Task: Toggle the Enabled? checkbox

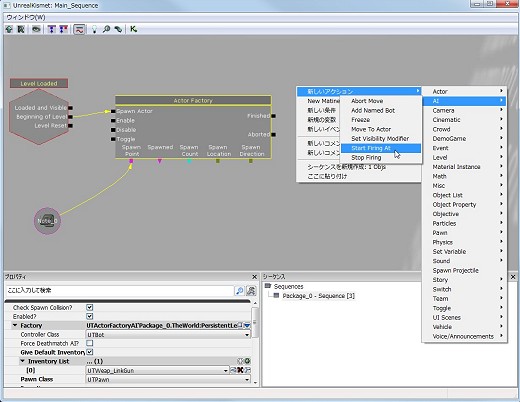Action: 89,316
